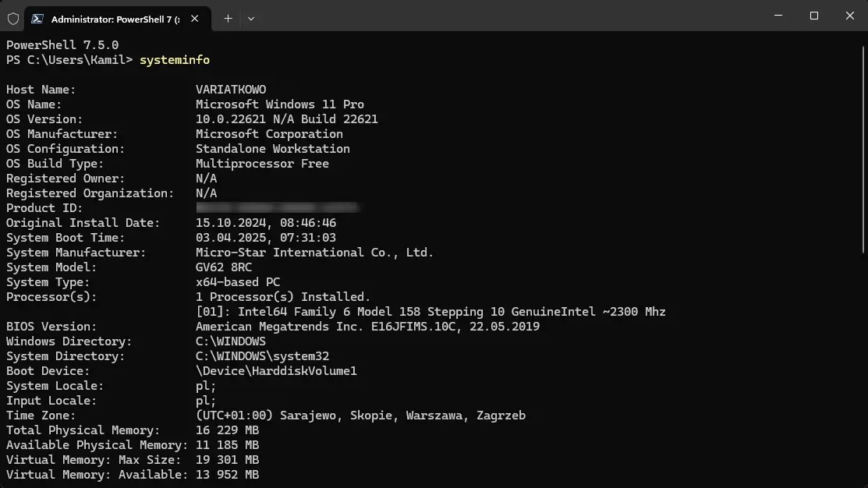Close the terminal window

[850, 16]
